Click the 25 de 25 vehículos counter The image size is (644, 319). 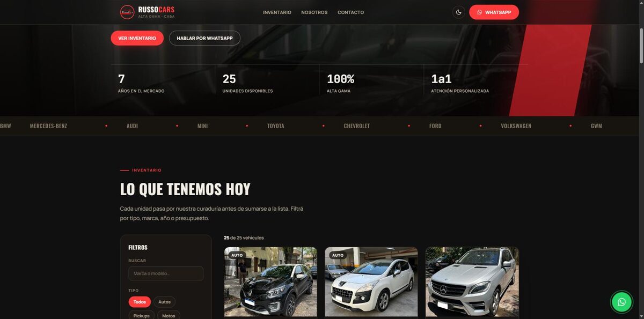(x=244, y=238)
